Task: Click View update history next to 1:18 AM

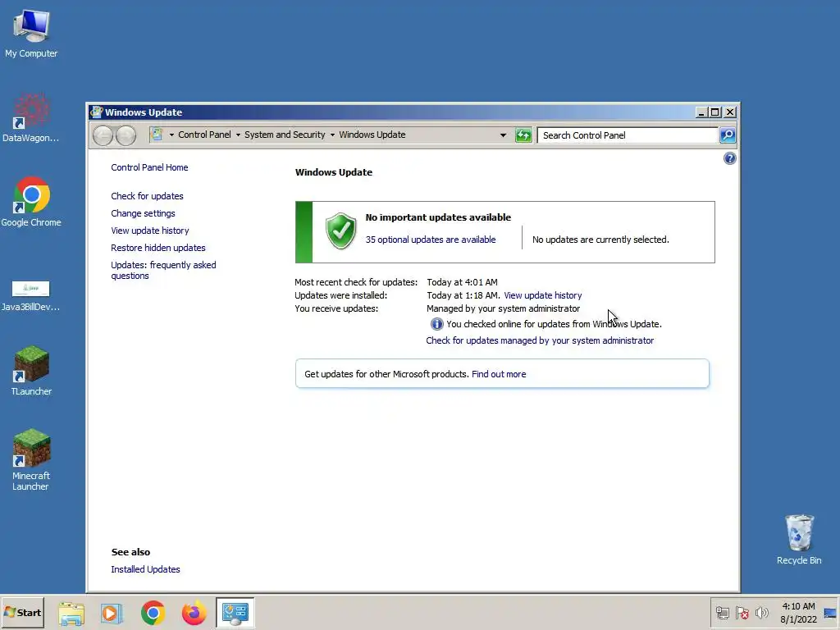Action: [x=543, y=295]
